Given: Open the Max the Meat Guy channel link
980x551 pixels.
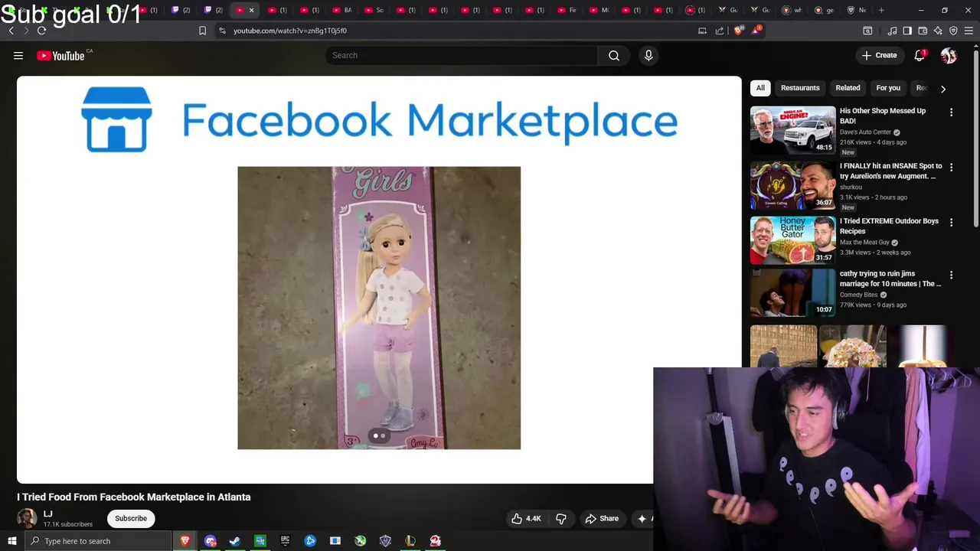Looking at the screenshot, I should click(x=864, y=243).
